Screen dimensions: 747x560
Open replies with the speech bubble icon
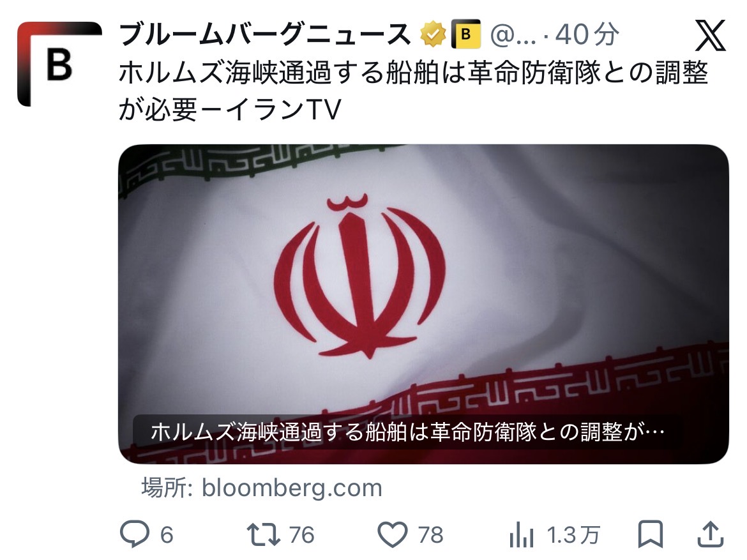(x=134, y=534)
